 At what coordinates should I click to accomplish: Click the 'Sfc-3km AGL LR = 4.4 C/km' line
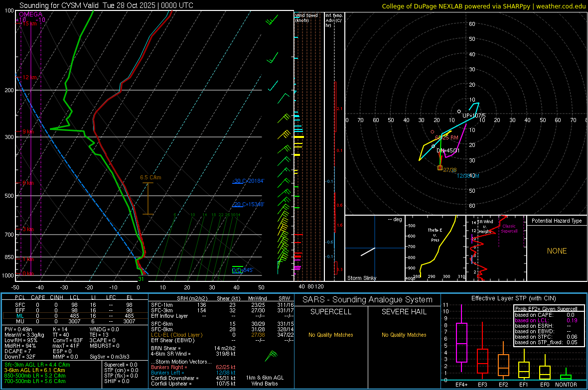click(x=37, y=365)
